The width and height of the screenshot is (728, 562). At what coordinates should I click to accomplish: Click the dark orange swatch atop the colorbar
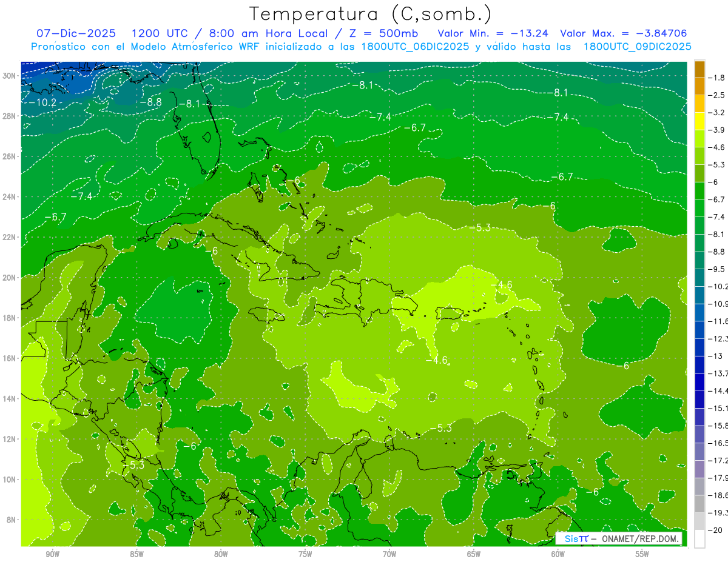tap(699, 69)
